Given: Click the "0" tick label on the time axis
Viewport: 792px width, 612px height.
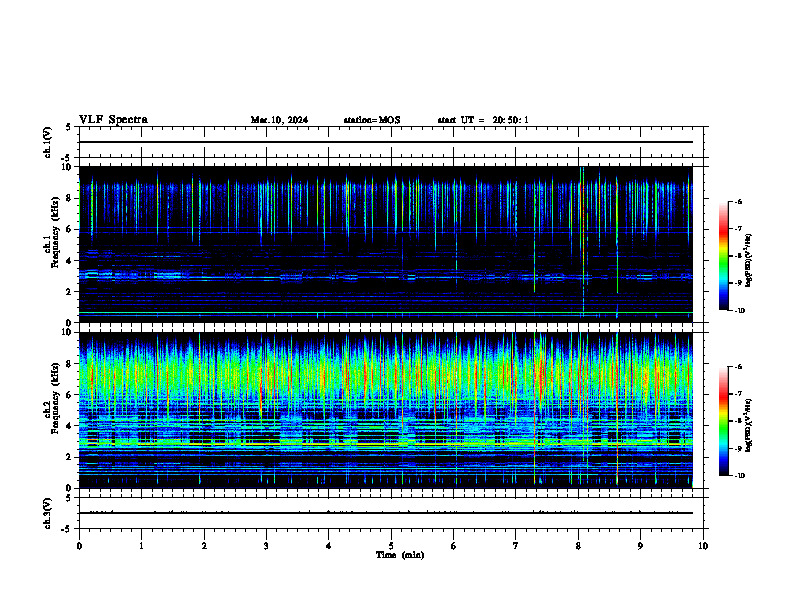Looking at the screenshot, I should [79, 546].
